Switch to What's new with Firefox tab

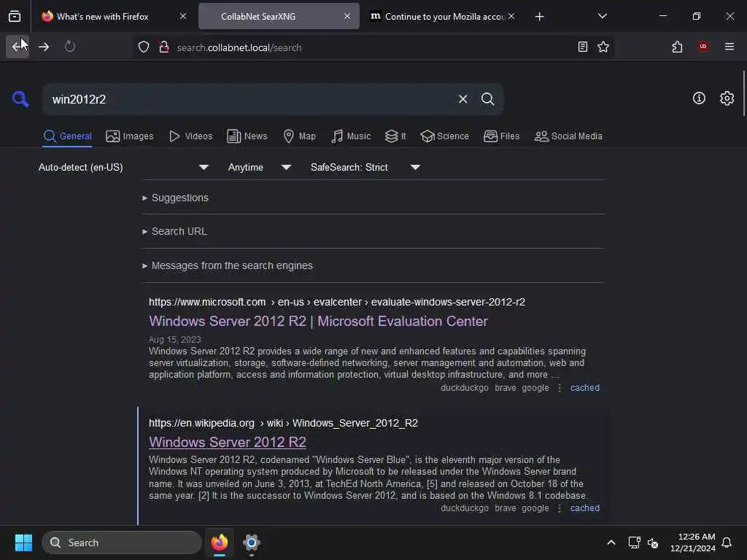click(x=102, y=17)
